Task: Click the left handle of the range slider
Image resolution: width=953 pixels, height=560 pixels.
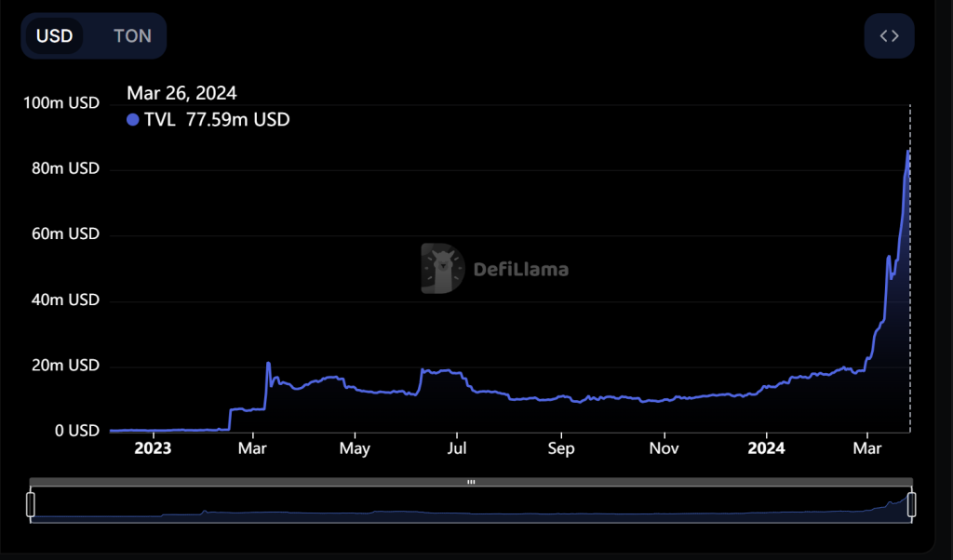Action: [x=31, y=505]
